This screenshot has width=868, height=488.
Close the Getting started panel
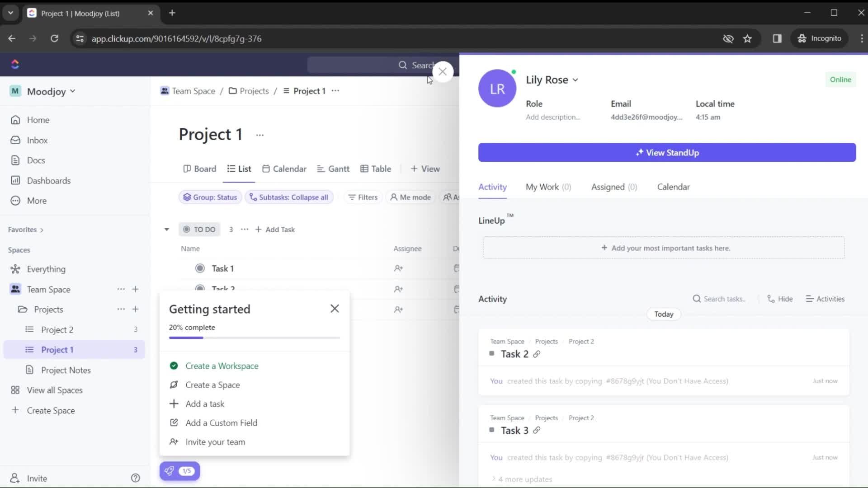[335, 309]
